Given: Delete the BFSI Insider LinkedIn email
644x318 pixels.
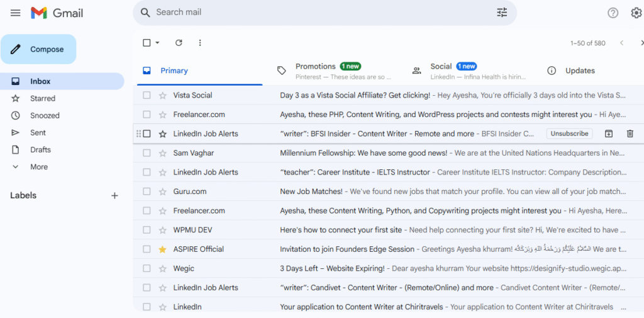Looking at the screenshot, I should pos(630,133).
